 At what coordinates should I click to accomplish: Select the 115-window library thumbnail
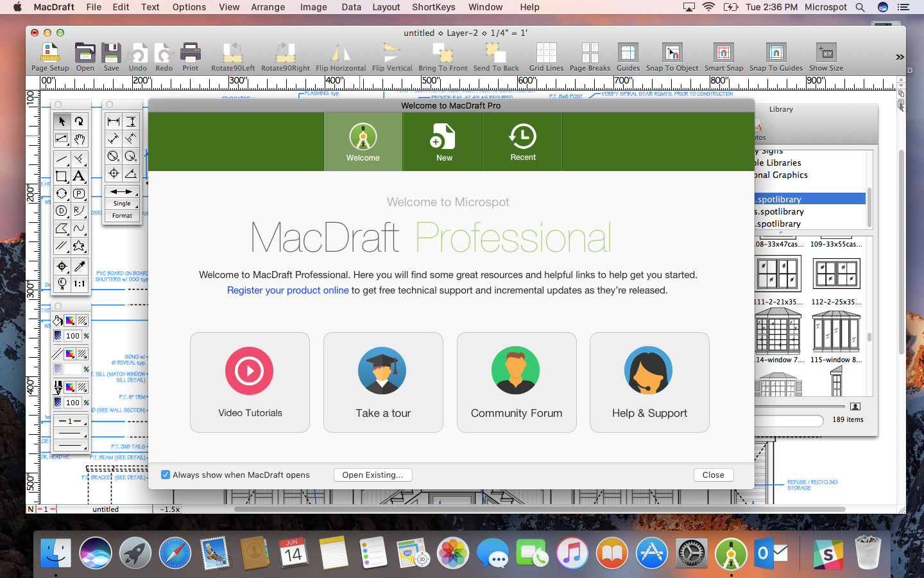[x=836, y=331]
